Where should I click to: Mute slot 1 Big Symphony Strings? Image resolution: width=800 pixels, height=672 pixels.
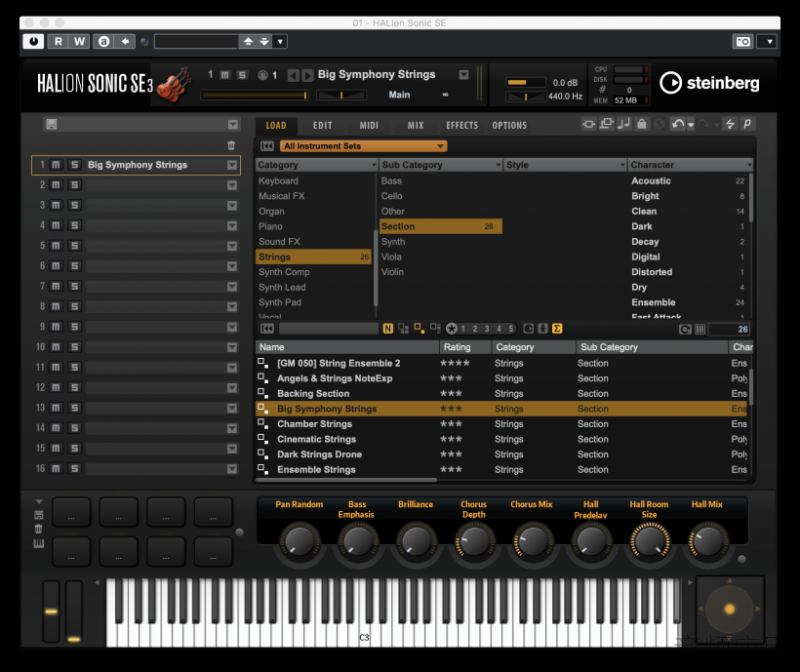tap(57, 165)
